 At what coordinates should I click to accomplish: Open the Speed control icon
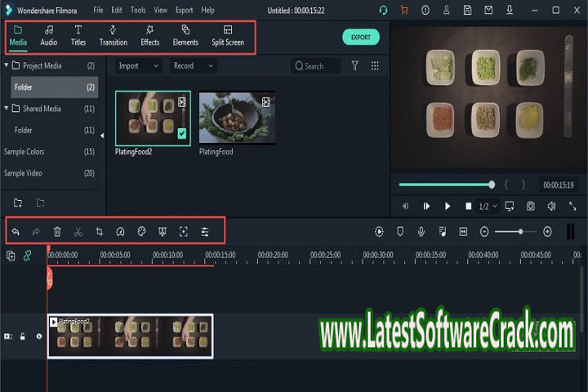(120, 232)
